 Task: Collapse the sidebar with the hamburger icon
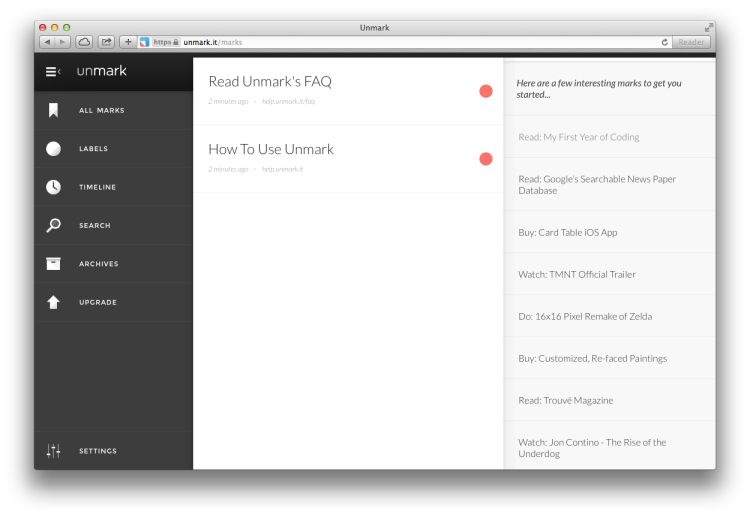pyautogui.click(x=53, y=72)
